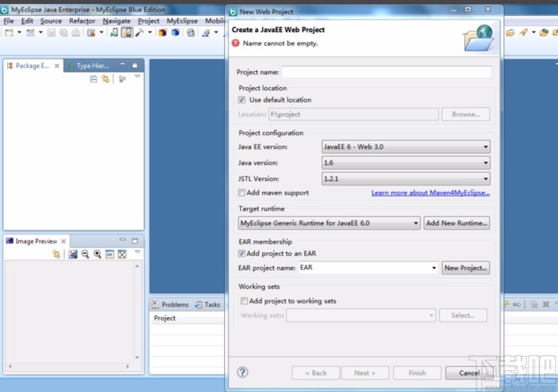Click the hammer build tool icon
Viewport: 558px width, 392px height.
coord(139,32)
